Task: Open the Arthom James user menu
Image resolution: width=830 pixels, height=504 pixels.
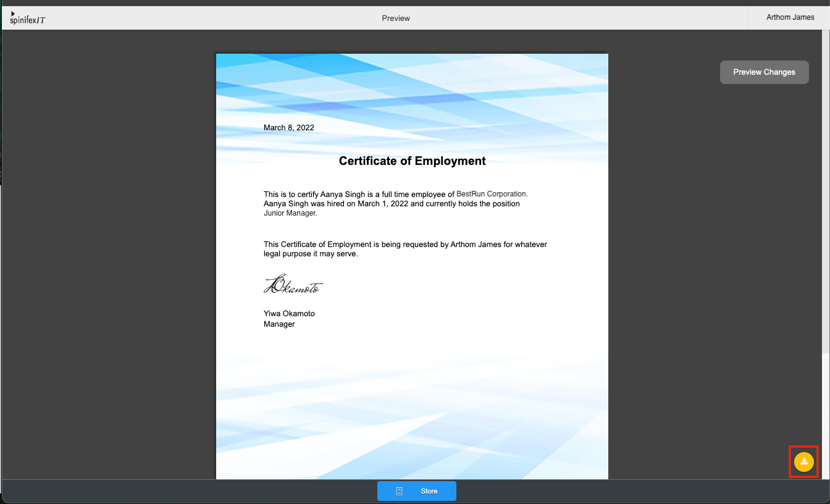Action: coord(790,17)
